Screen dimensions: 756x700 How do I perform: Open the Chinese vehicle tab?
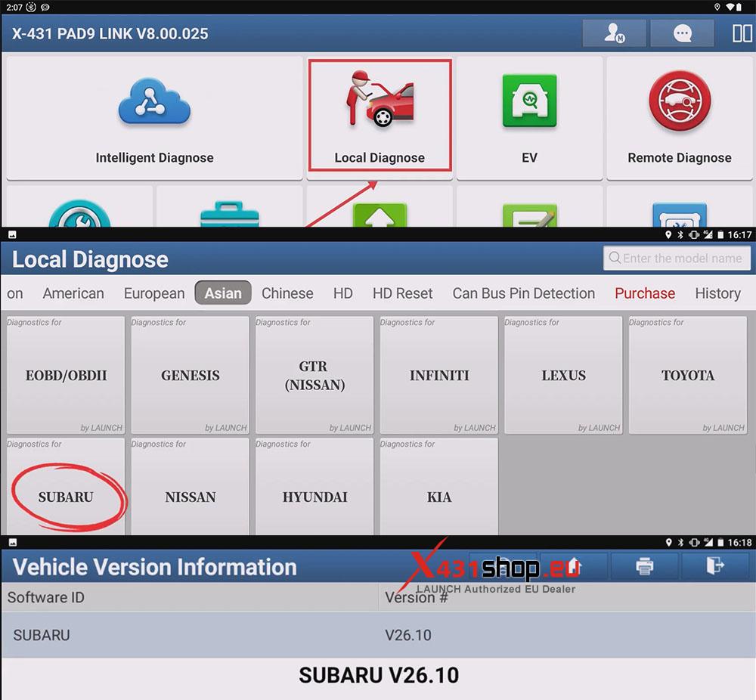tap(287, 293)
